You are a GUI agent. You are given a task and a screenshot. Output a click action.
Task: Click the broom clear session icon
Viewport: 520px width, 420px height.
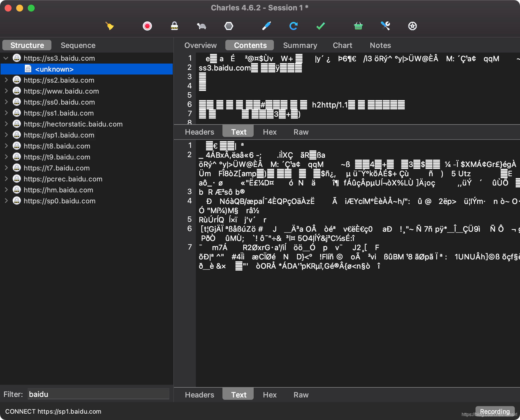109,26
